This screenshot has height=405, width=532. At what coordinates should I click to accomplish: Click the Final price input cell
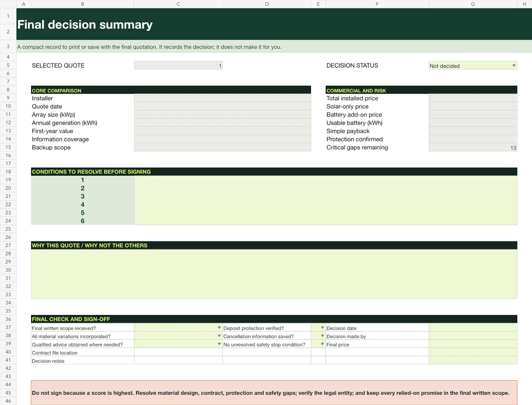click(473, 344)
